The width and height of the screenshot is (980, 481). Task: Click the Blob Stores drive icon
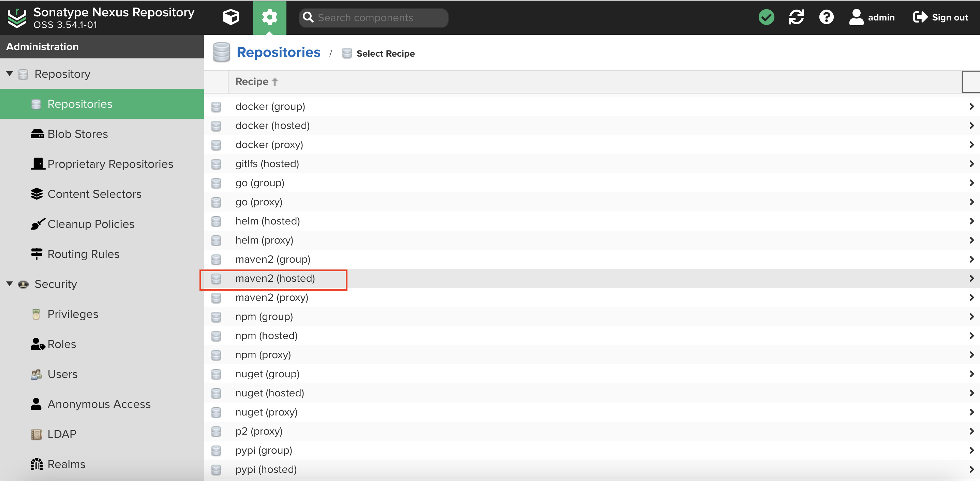click(37, 134)
